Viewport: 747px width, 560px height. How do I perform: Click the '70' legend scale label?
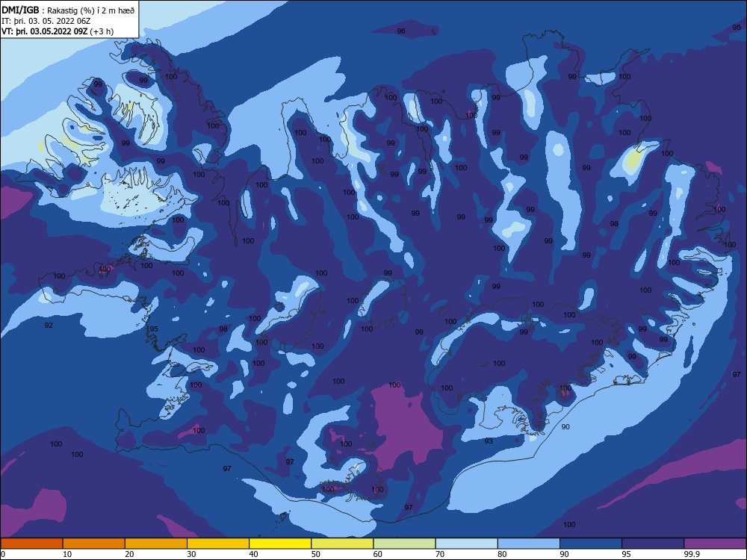tap(440, 554)
